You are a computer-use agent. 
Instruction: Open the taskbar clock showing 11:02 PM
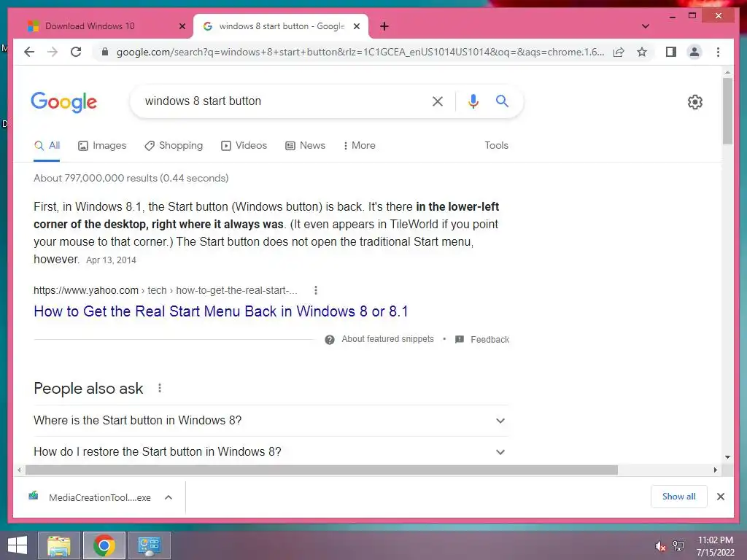[715, 546]
